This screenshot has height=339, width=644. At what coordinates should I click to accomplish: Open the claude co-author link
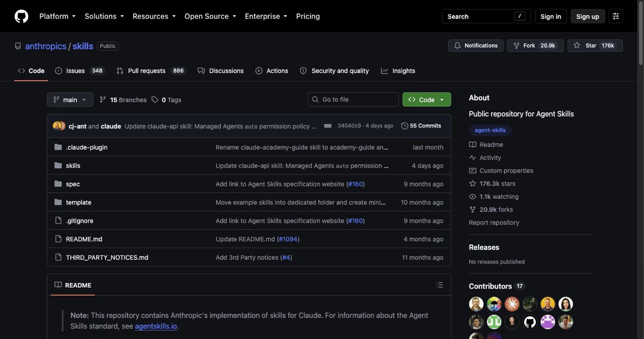[x=111, y=126]
